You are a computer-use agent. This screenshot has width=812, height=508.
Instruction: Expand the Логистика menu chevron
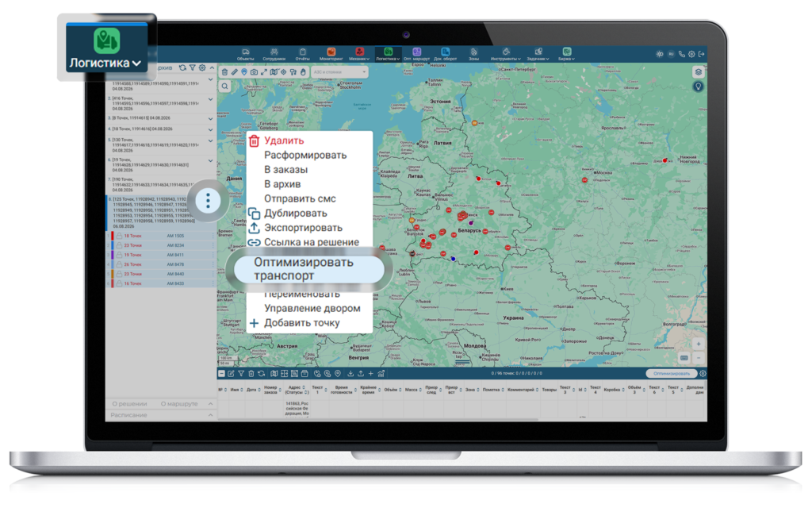coord(136,63)
